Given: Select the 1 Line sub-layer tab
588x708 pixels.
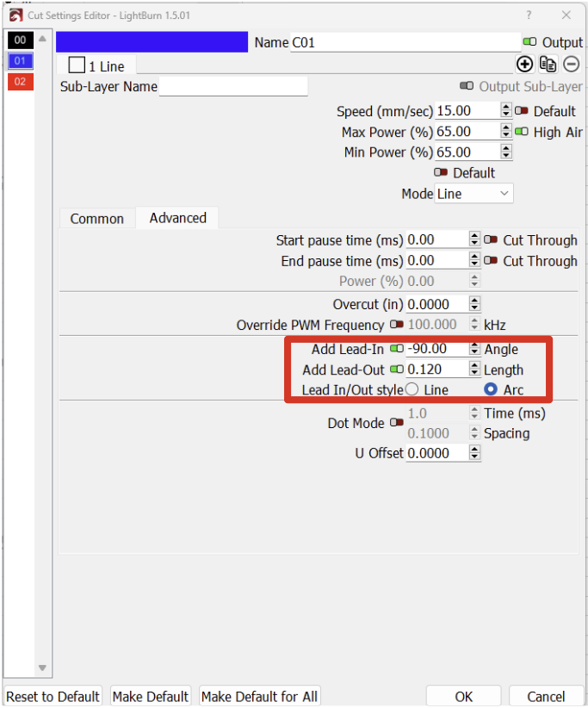Looking at the screenshot, I should coord(96,65).
